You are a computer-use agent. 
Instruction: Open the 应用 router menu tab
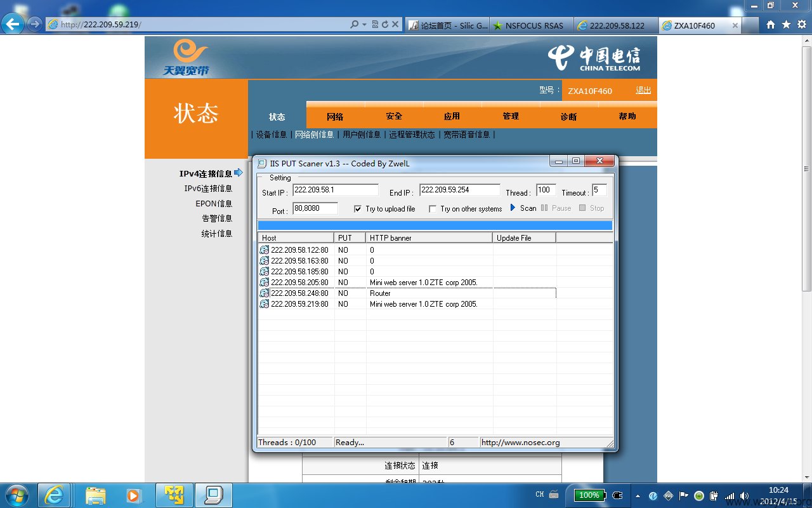(x=452, y=116)
